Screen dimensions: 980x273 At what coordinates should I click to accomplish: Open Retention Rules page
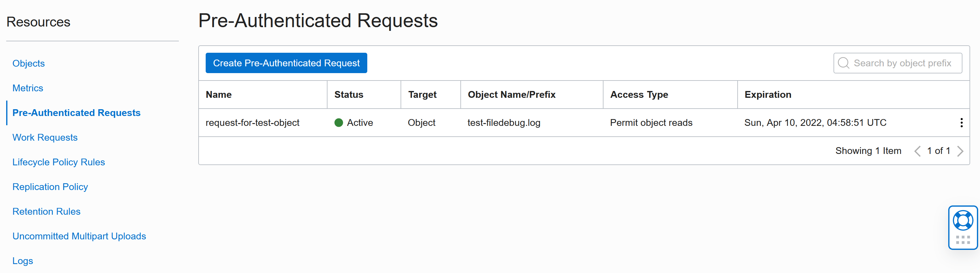pyautogui.click(x=47, y=212)
